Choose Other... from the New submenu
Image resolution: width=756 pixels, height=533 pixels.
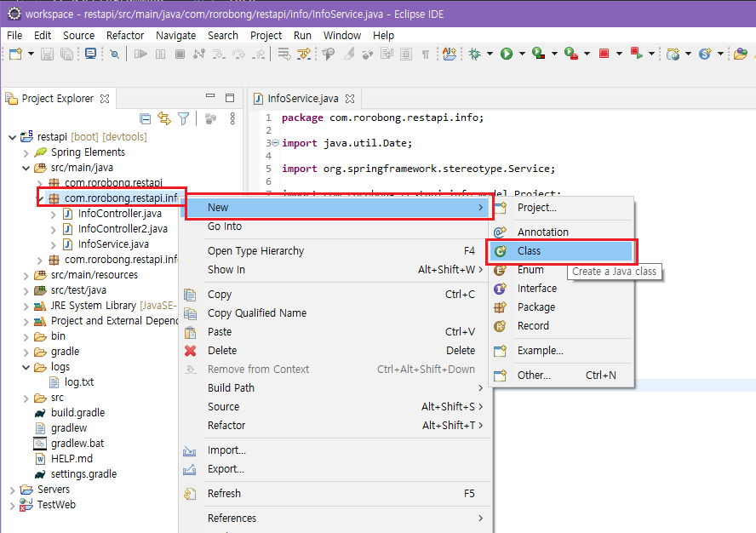coord(561,375)
